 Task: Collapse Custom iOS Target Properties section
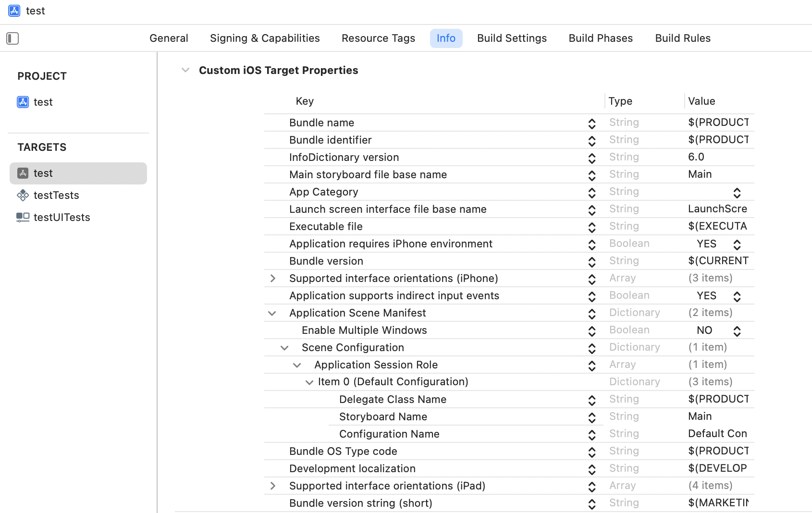(185, 70)
